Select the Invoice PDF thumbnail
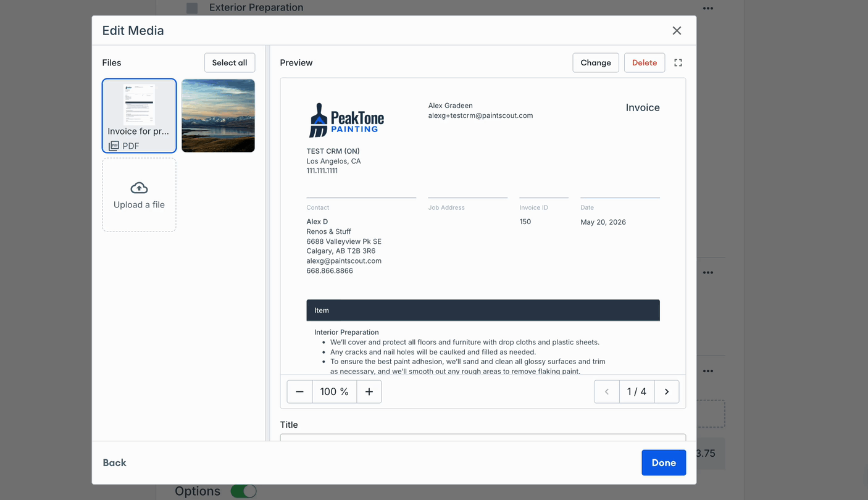 click(139, 115)
